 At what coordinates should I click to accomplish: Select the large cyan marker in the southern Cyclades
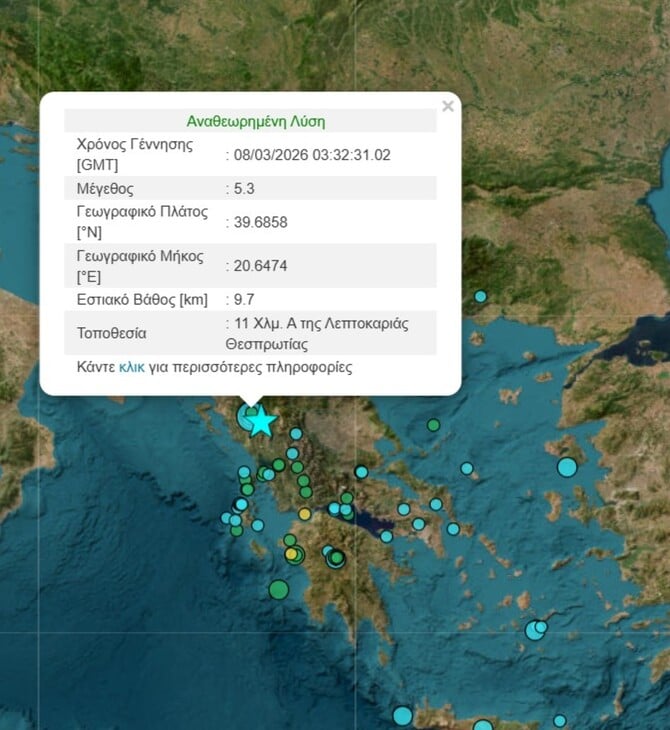535,631
